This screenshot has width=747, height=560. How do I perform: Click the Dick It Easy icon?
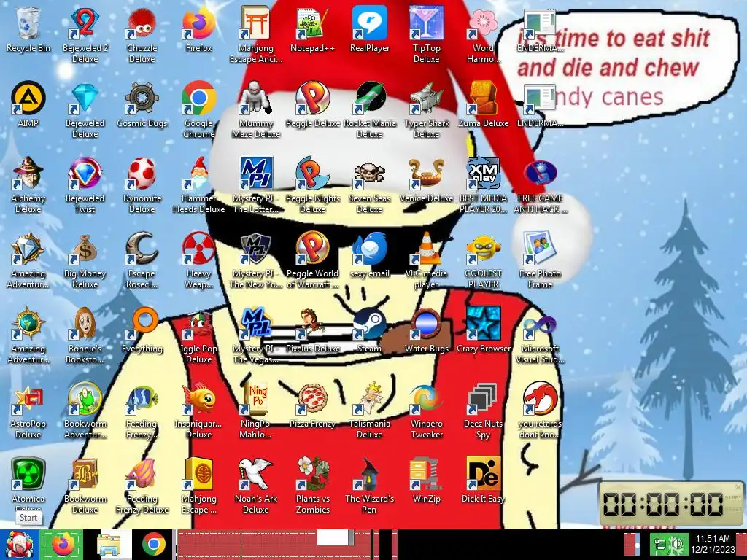(x=483, y=481)
